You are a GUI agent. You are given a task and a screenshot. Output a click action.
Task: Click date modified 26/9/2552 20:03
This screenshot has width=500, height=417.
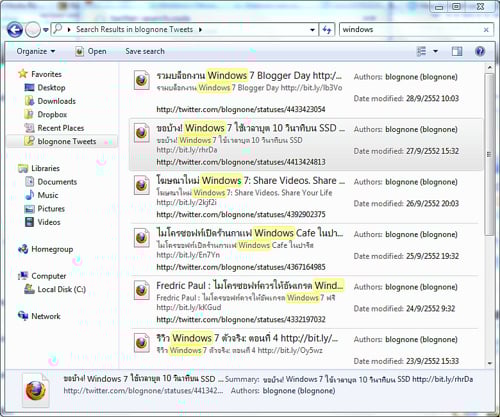pyautogui.click(x=432, y=203)
